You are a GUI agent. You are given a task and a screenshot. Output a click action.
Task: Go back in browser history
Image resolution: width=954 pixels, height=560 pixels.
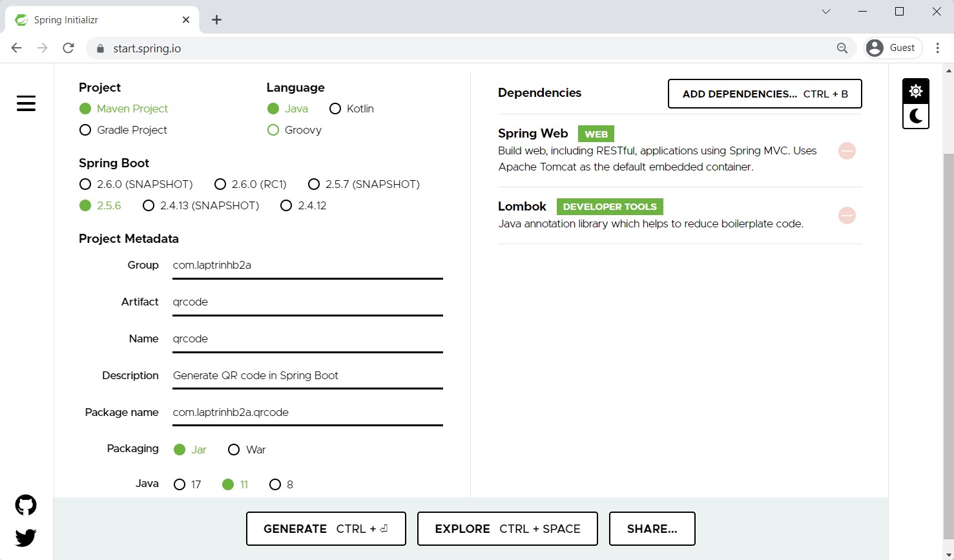pos(17,48)
